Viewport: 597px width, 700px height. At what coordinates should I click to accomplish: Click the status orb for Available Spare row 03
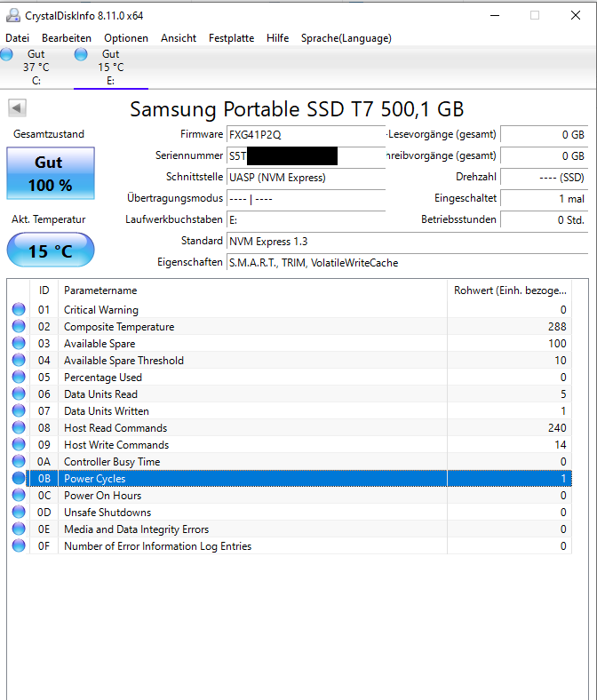[x=19, y=343]
